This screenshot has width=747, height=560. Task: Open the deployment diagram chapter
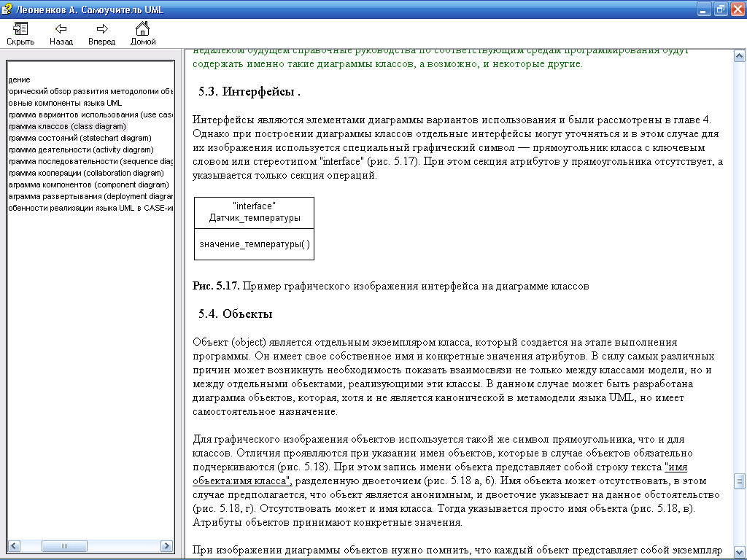point(90,196)
